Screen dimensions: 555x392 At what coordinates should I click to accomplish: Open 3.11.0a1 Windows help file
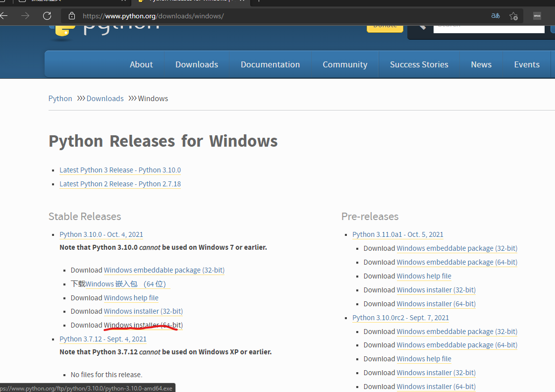(x=424, y=276)
